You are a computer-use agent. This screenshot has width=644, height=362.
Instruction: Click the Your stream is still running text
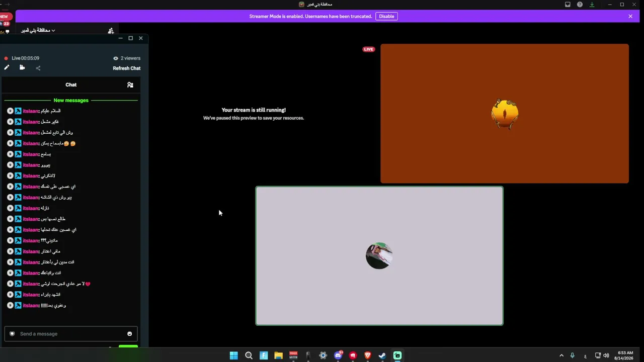tap(254, 110)
